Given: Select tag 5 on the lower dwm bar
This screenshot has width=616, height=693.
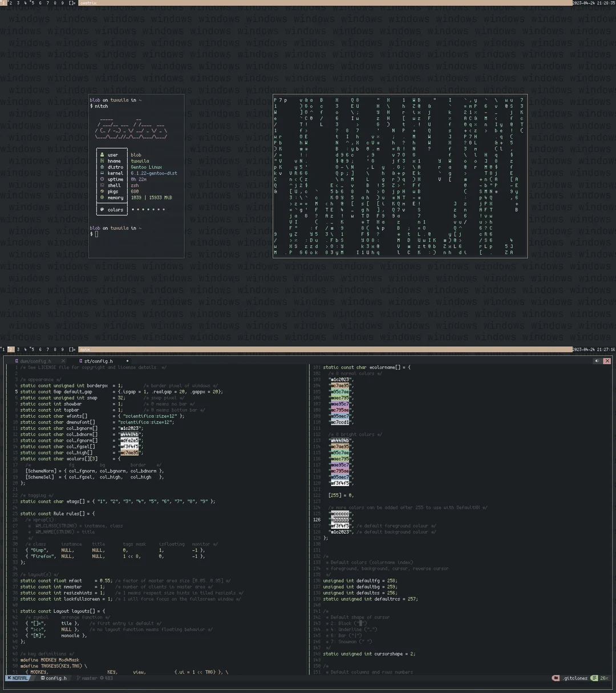Looking at the screenshot, I should 33,349.
